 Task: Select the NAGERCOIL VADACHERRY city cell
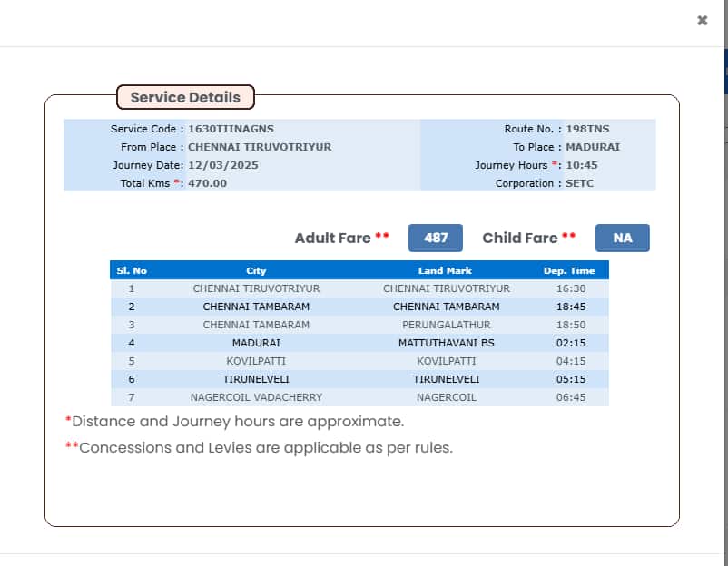click(x=256, y=397)
